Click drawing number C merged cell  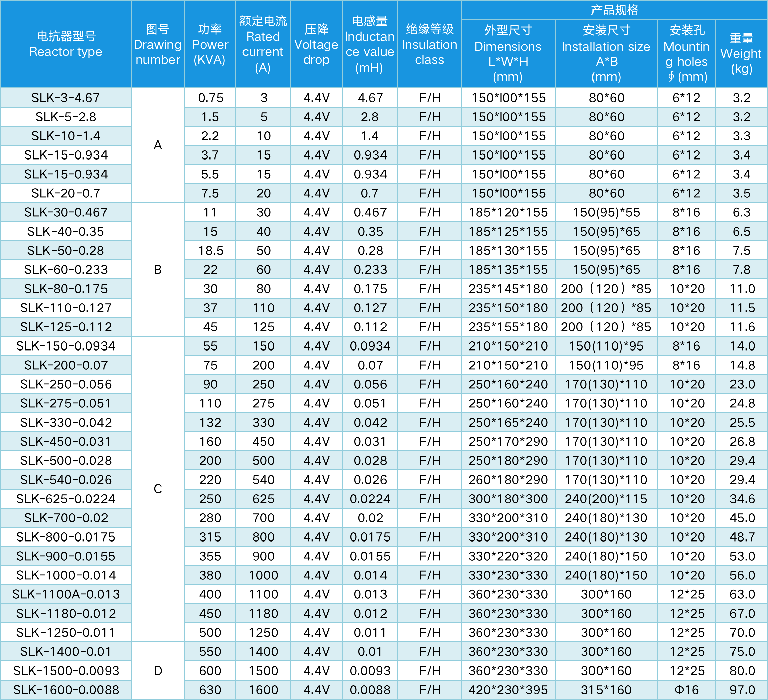157,489
